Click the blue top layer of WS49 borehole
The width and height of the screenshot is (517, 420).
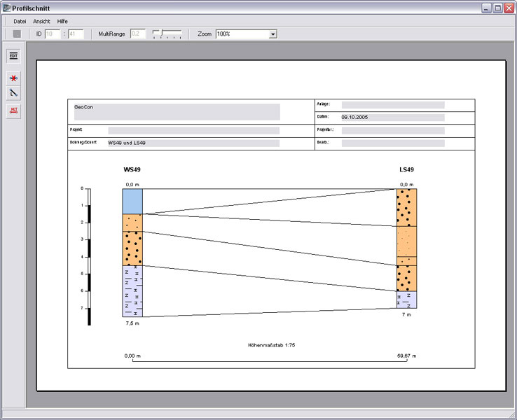click(132, 201)
